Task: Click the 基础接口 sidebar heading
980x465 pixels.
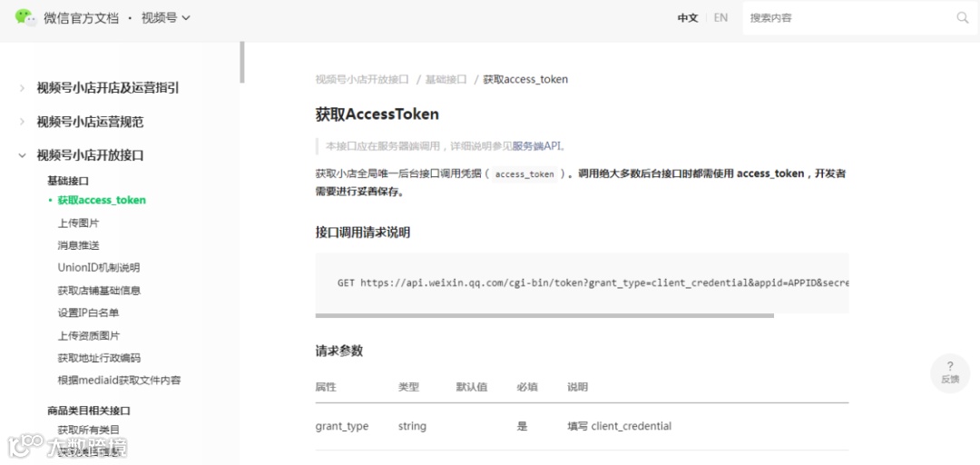Action: pyautogui.click(x=68, y=181)
